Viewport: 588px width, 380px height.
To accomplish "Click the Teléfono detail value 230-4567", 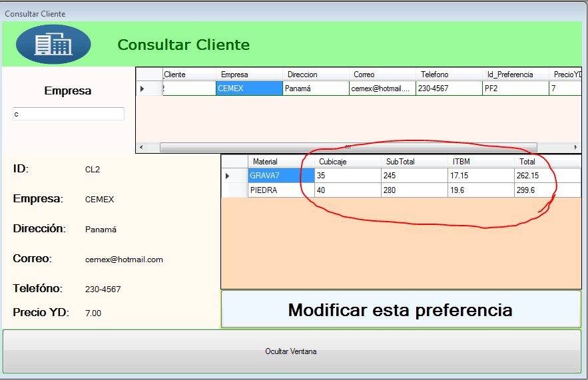I will 103,289.
